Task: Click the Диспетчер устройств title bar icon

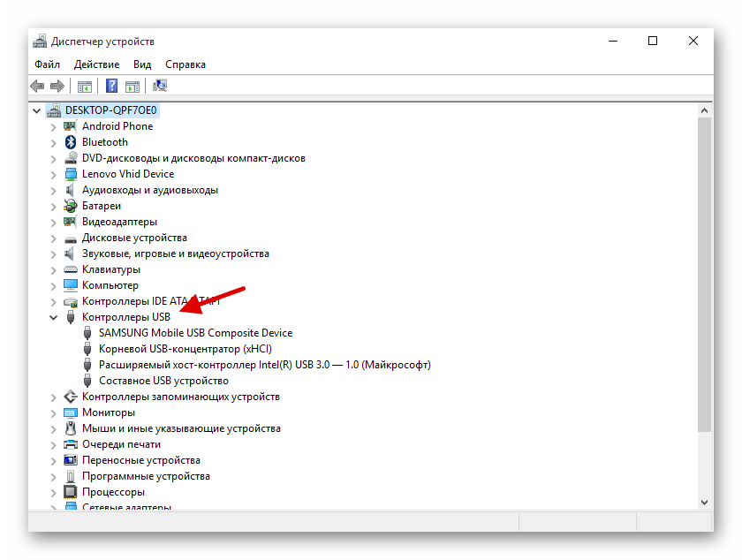Action: pyautogui.click(x=40, y=42)
